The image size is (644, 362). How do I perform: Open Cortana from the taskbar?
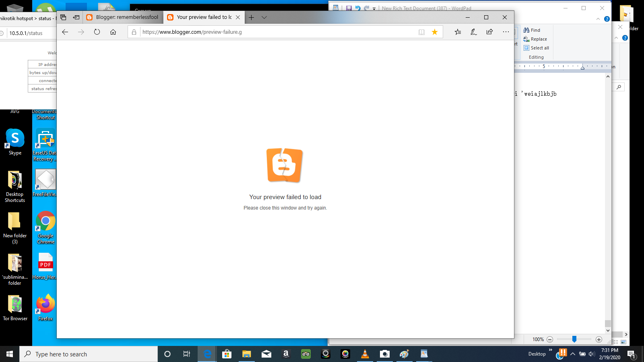(x=167, y=354)
